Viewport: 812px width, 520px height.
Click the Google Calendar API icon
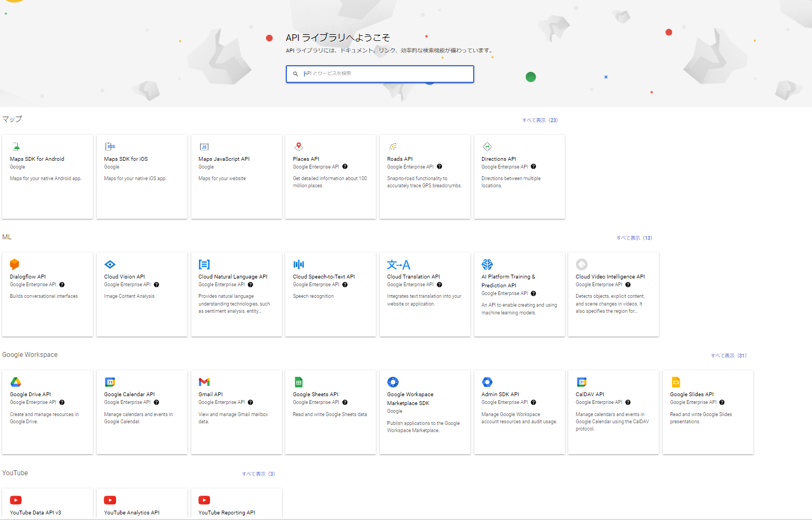pos(110,382)
